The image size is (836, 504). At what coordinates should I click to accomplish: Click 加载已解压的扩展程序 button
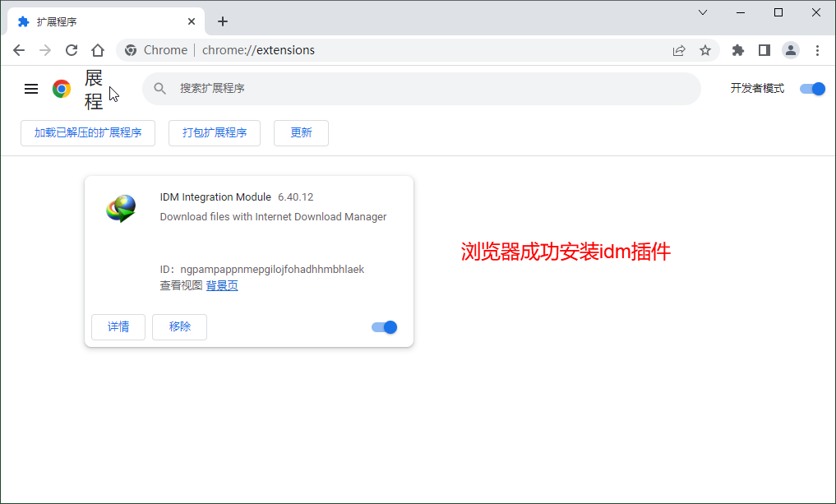point(88,133)
